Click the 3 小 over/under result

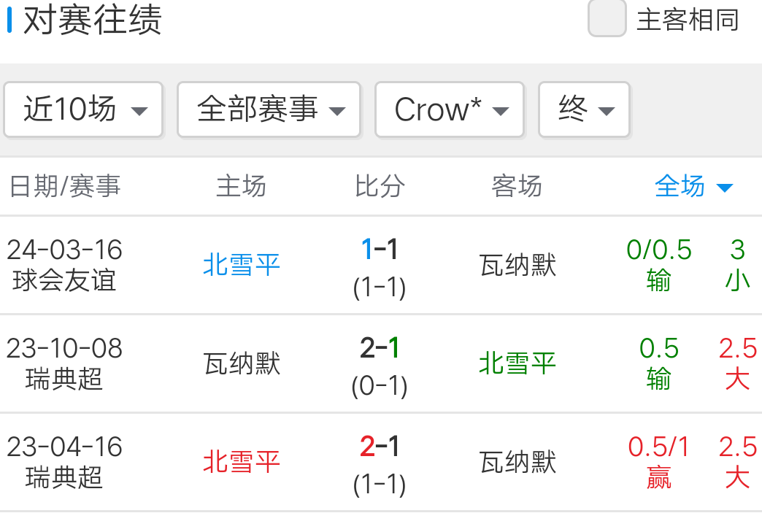click(737, 265)
